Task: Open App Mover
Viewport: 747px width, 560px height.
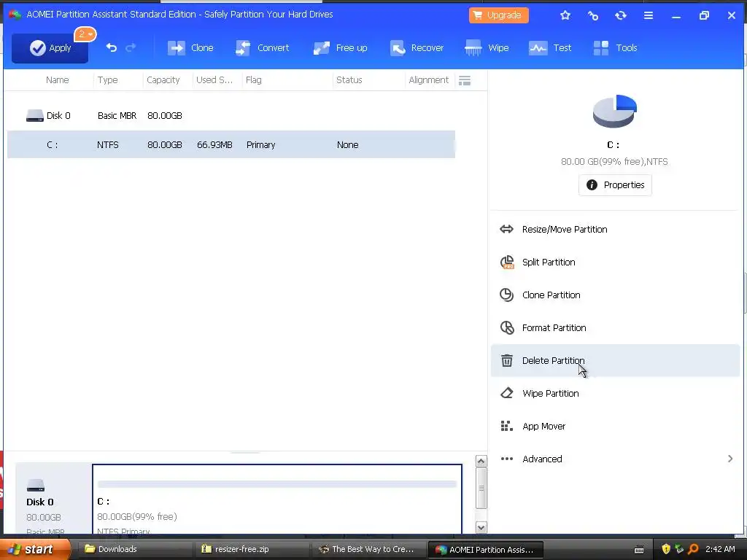Action: 615,426
